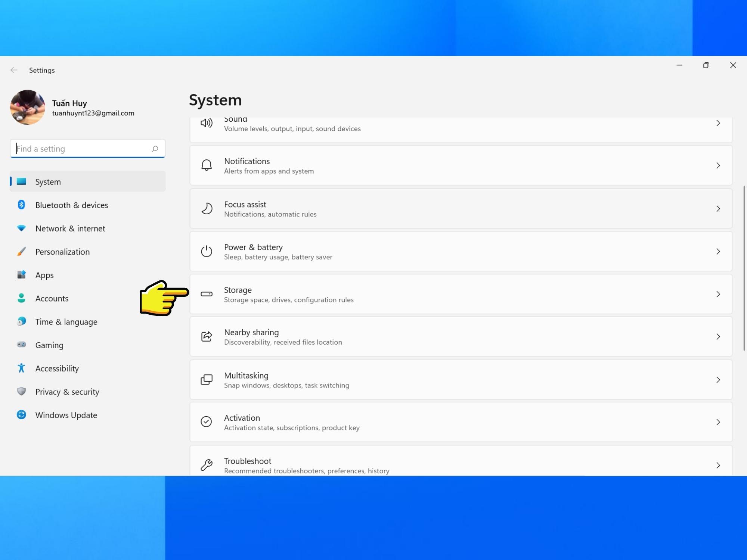747x560 pixels.
Task: Expand the Notifications row chevron
Action: (x=718, y=165)
